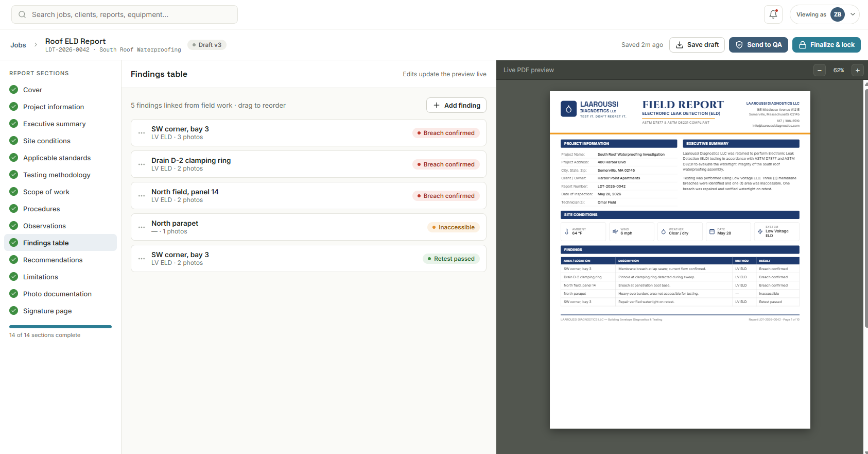The width and height of the screenshot is (868, 454).
Task: Click the Draft v3 status badge
Action: click(x=207, y=45)
